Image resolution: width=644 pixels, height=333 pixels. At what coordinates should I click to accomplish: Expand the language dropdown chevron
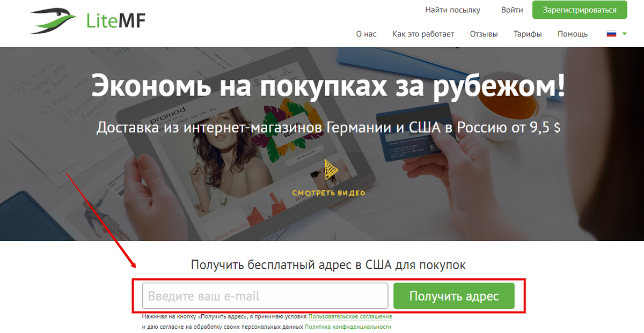pyautogui.click(x=624, y=34)
